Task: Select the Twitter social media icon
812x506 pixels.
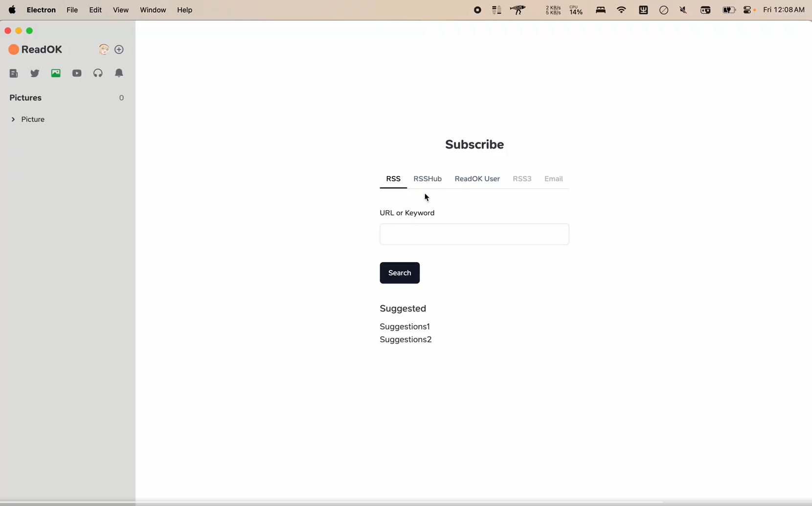Action: pyautogui.click(x=35, y=73)
